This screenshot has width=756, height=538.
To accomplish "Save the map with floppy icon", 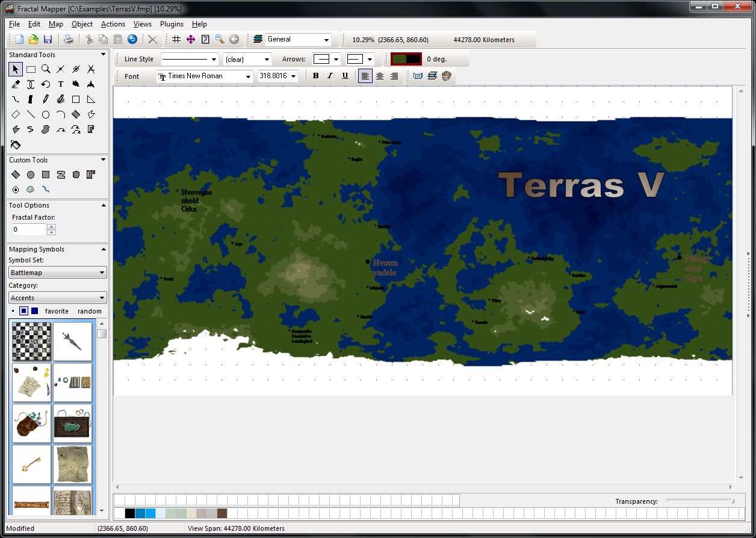I will coord(48,40).
